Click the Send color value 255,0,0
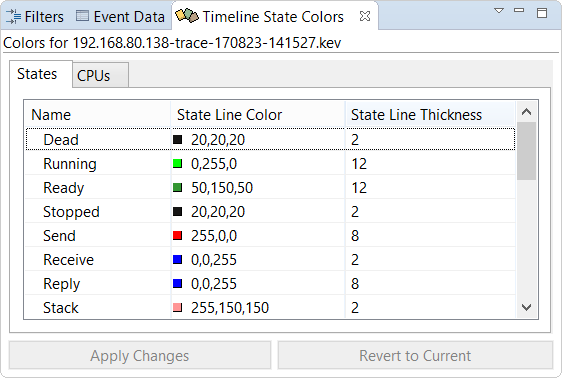 click(x=214, y=236)
